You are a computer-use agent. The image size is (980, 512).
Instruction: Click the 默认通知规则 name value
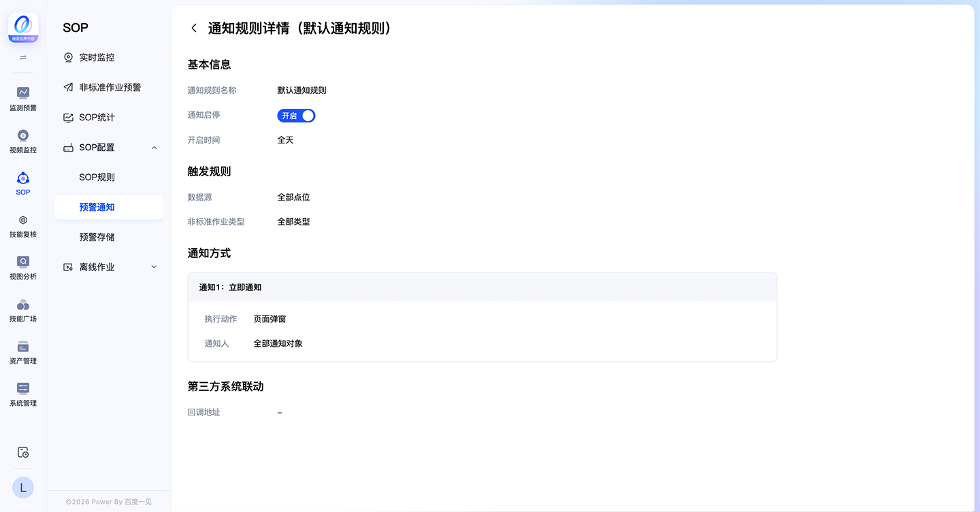pyautogui.click(x=301, y=90)
